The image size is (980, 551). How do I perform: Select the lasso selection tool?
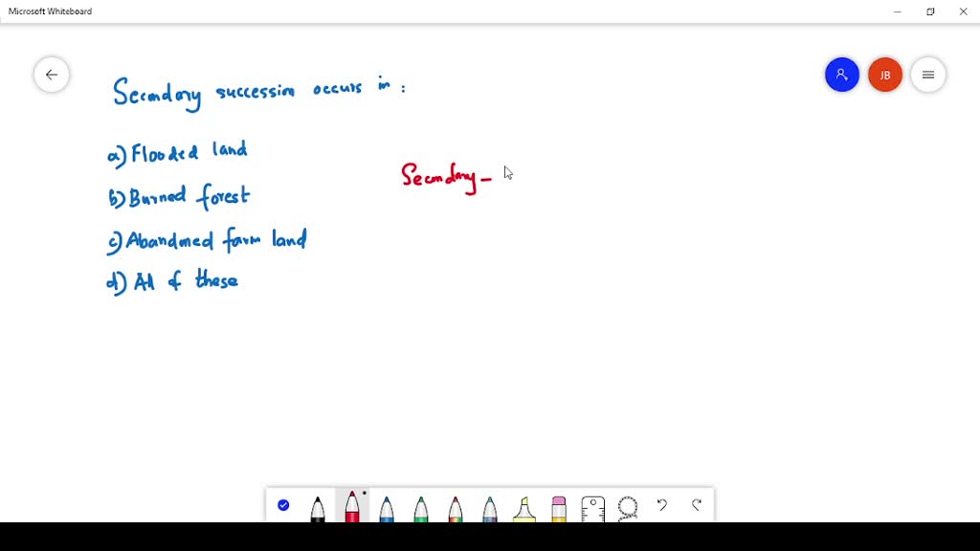tap(628, 508)
